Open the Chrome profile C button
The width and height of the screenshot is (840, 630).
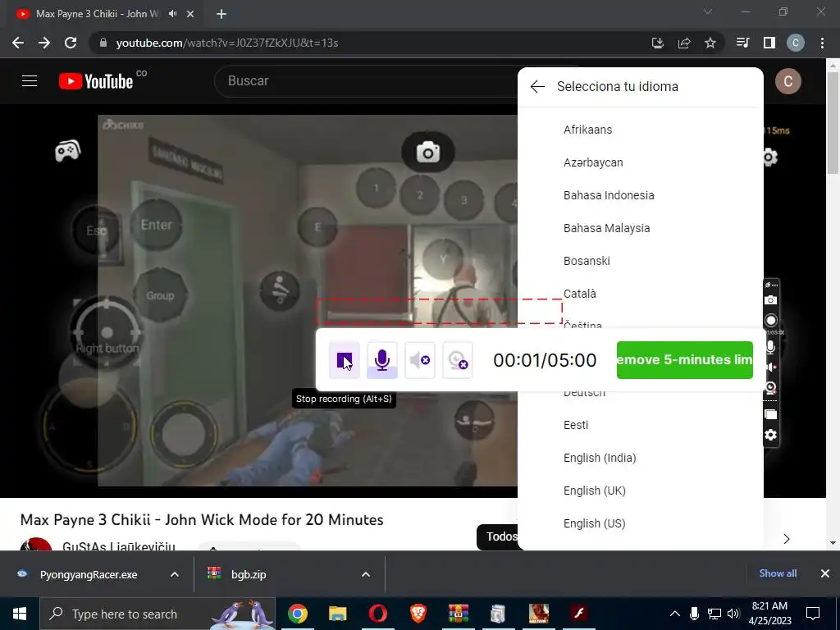796,43
